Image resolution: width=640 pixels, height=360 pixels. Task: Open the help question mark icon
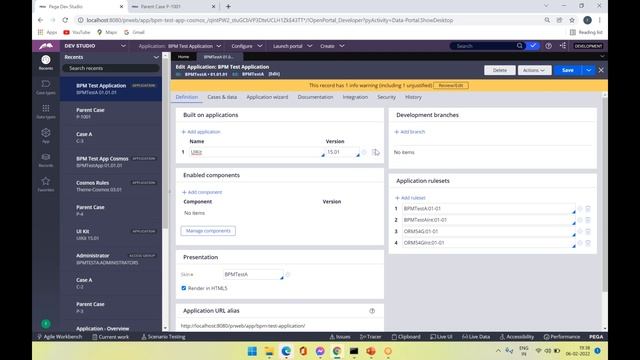point(549,46)
